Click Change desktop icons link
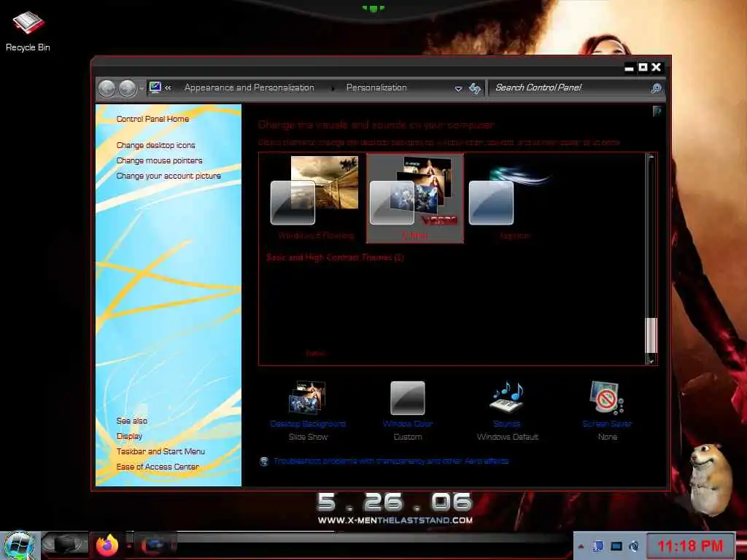 point(156,145)
